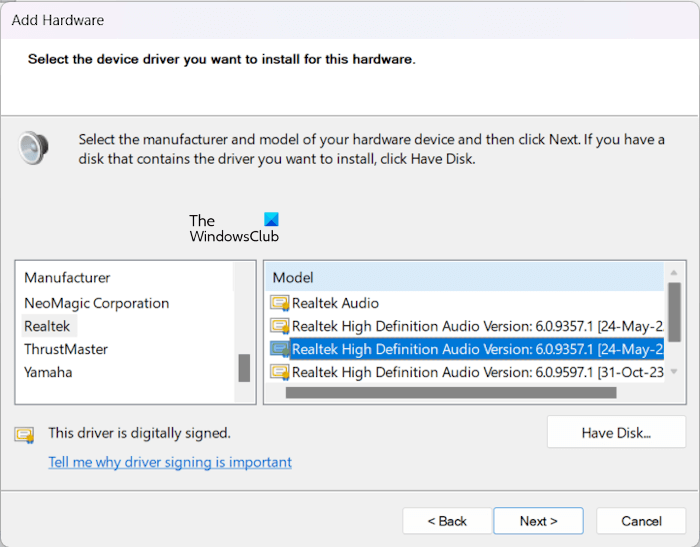Click the Model list scroll-up arrow
The height and width of the screenshot is (547, 700).
[x=674, y=272]
